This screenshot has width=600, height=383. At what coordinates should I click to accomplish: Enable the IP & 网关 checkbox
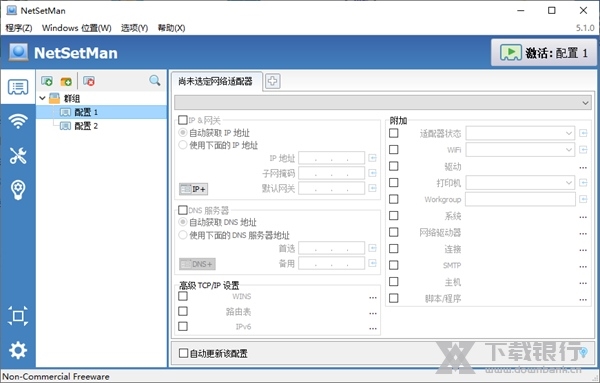[x=183, y=120]
